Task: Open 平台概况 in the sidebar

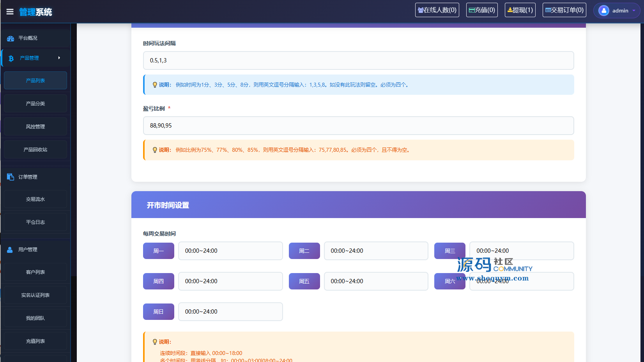Action: coord(28,38)
